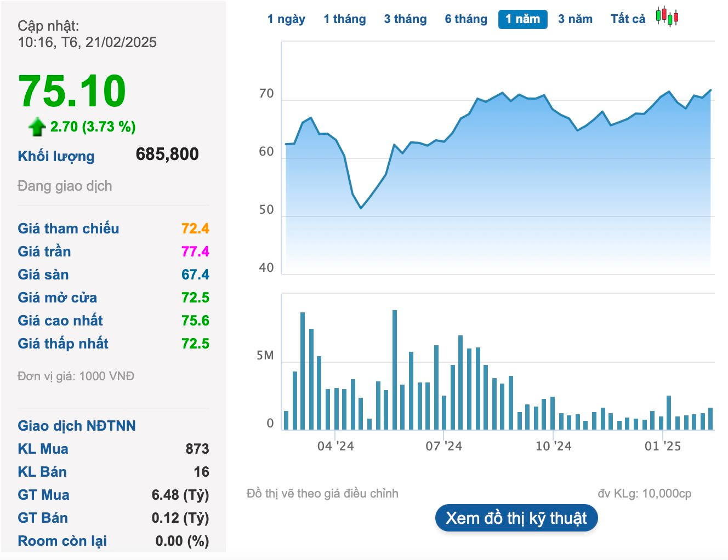Select the reference price 72.4
The width and height of the screenshot is (728, 560).
195,228
